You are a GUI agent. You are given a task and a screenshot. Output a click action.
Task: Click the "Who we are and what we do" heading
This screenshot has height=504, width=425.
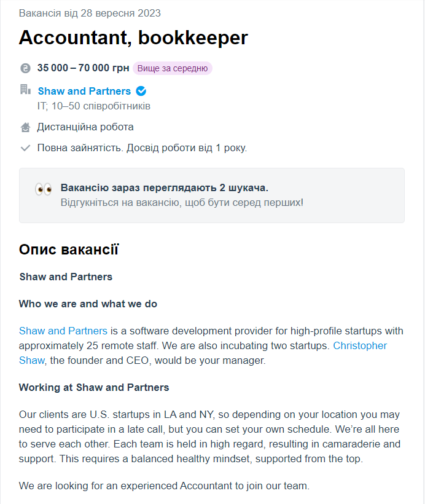(88, 304)
